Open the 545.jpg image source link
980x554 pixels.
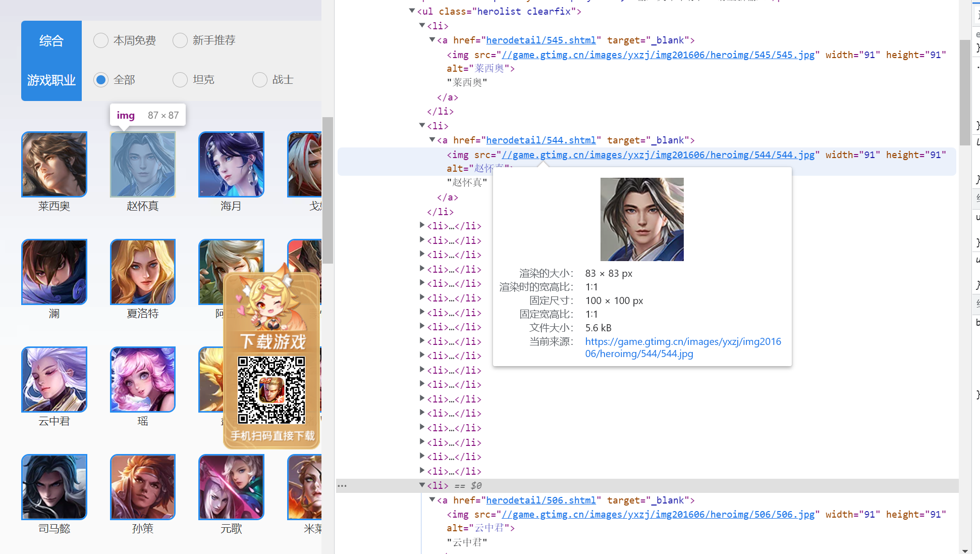658,55
